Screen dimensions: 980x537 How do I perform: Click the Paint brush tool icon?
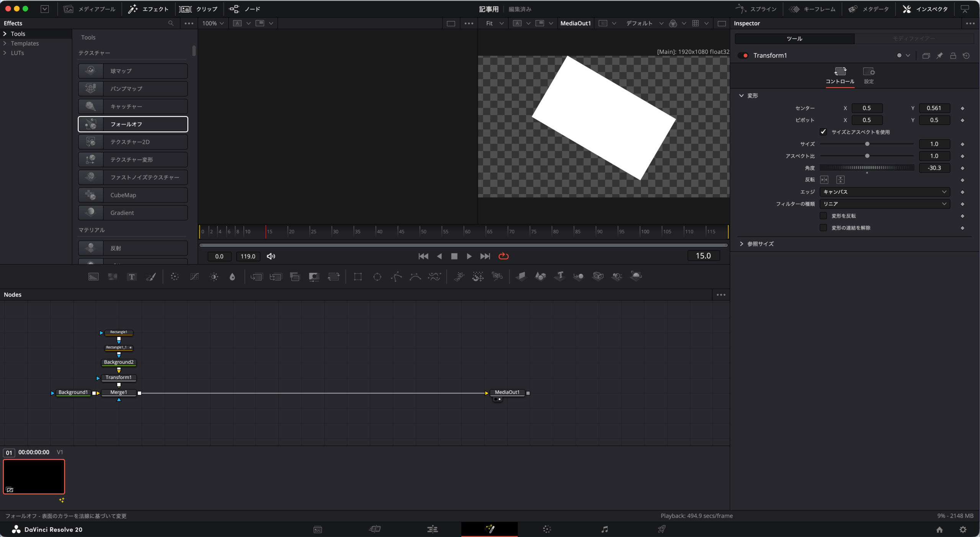pos(151,277)
